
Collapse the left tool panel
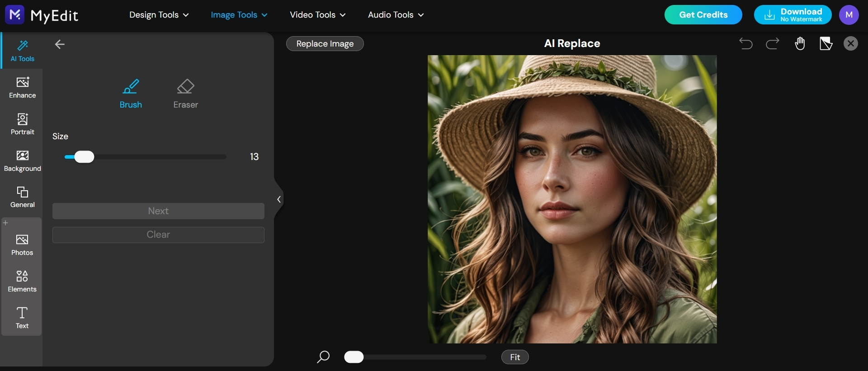(x=279, y=199)
